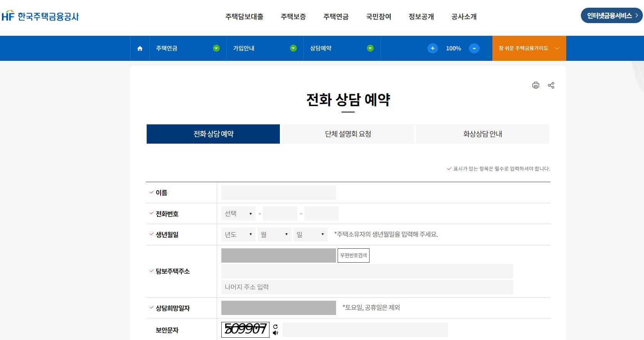Open the 참 쉬운 주택금융가이드 dropdown
This screenshot has height=340, width=644.
tap(529, 48)
